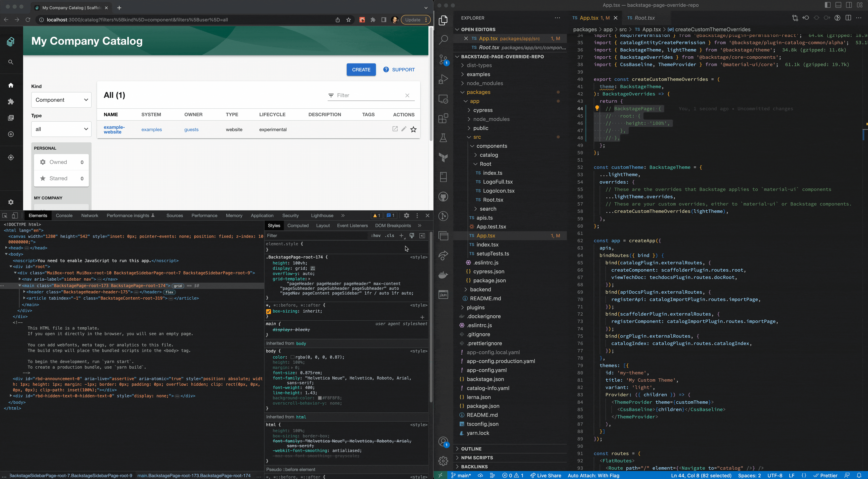Image resolution: width=868 pixels, height=479 pixels.
Task: Click Prettier in VS Code status bar
Action: pos(826,475)
